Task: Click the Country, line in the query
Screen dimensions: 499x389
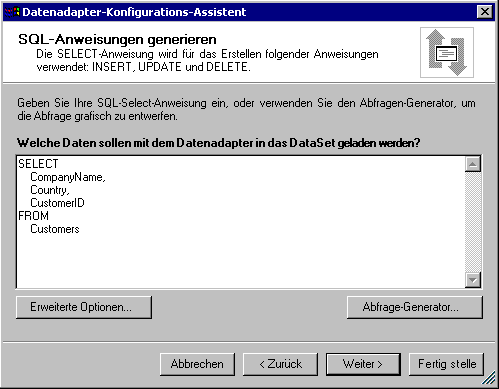Action: point(50,190)
